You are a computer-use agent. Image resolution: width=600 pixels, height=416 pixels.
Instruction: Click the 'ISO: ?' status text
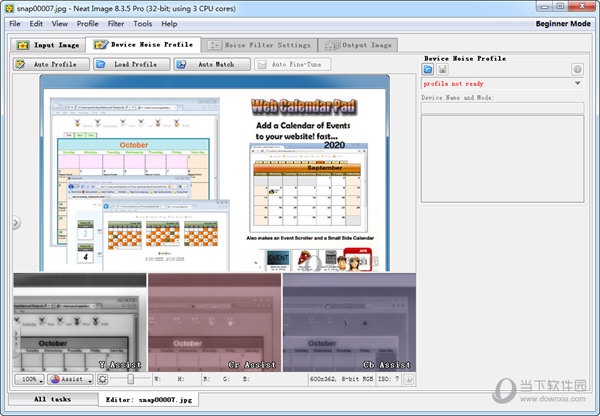(x=389, y=379)
